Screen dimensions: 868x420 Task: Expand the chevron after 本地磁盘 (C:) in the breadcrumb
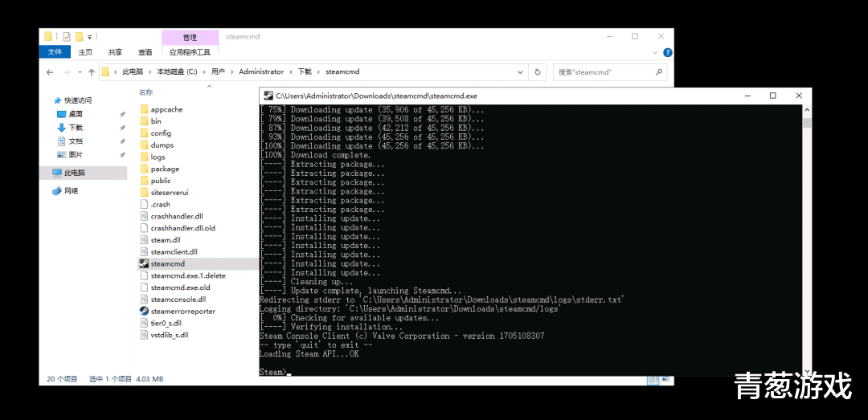click(204, 72)
